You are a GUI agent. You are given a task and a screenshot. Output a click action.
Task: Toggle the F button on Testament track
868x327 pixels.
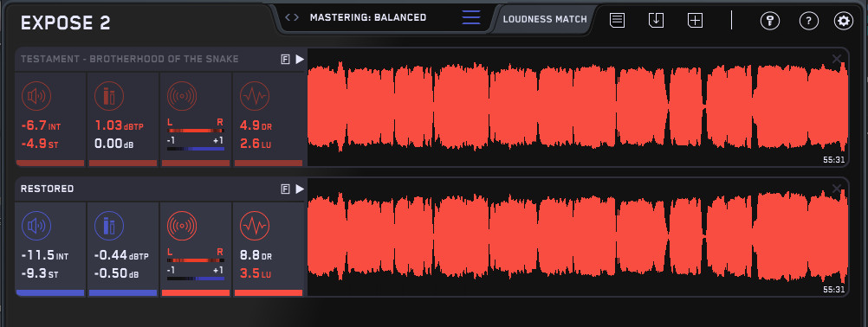[x=285, y=59]
